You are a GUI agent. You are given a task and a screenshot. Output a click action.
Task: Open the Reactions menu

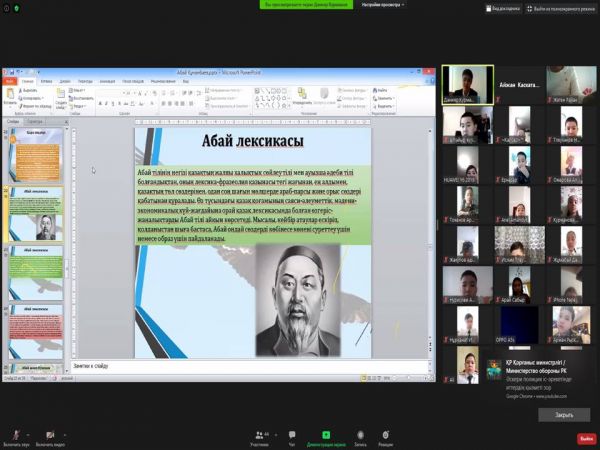(x=386, y=435)
